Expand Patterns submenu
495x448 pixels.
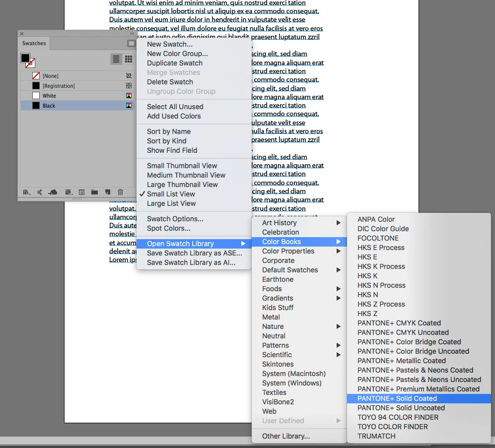(x=299, y=345)
